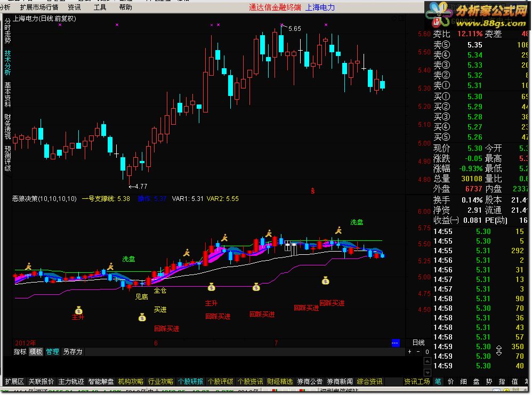Switch to 财务透视 side tab

tap(7, 126)
